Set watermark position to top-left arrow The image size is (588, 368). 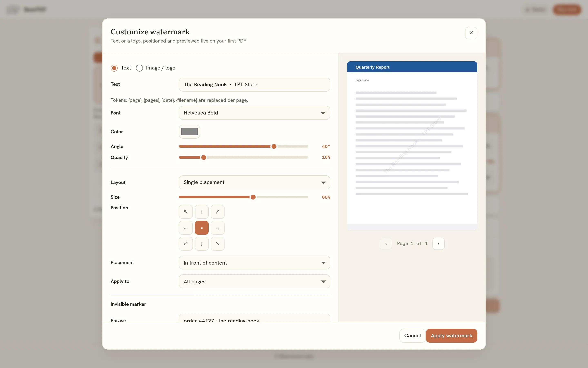186,212
